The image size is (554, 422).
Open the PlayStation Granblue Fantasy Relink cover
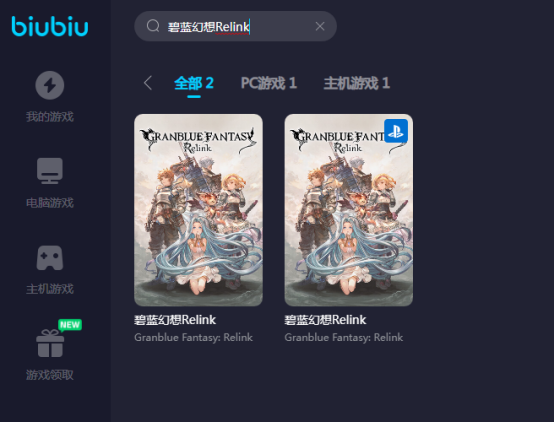click(x=349, y=210)
